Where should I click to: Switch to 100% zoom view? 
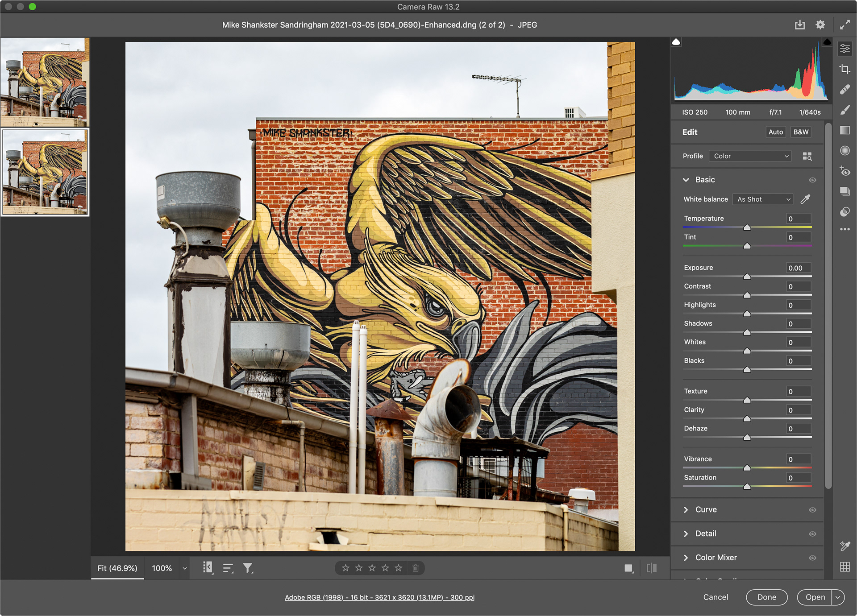click(162, 568)
